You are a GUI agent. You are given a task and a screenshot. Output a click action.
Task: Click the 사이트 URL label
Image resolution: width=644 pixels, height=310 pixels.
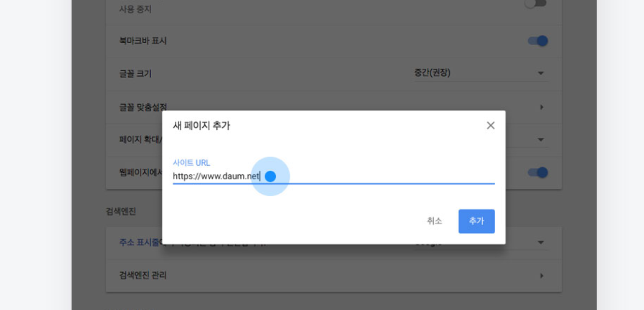(x=191, y=163)
